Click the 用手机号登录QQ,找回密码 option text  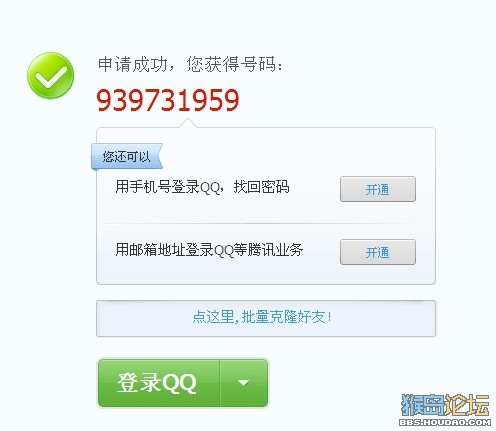(x=202, y=187)
